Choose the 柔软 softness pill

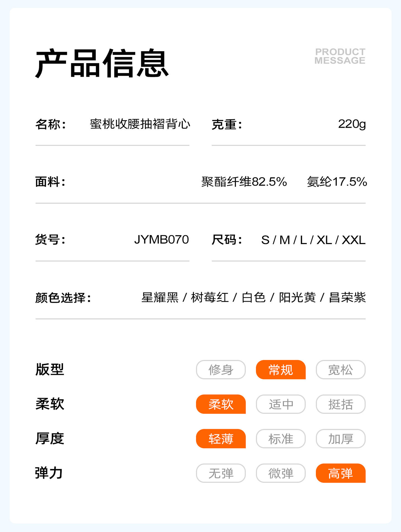point(221,404)
